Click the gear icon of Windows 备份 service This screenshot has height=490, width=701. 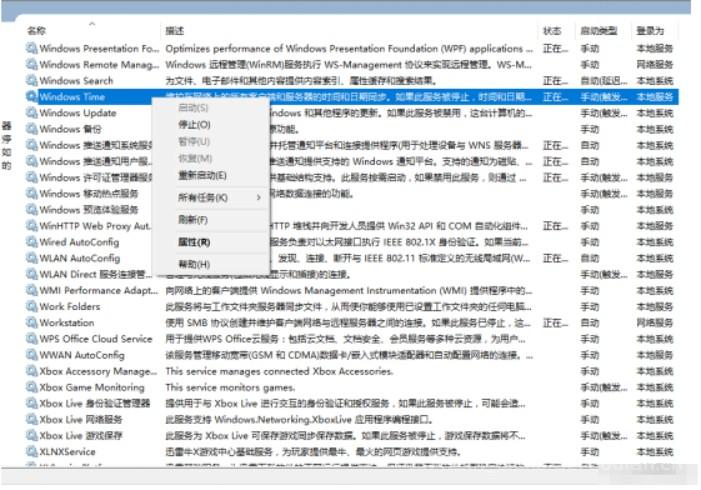(31, 129)
